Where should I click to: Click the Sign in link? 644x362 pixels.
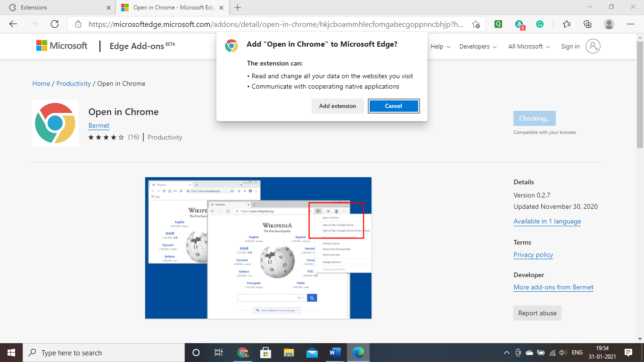[570, 46]
